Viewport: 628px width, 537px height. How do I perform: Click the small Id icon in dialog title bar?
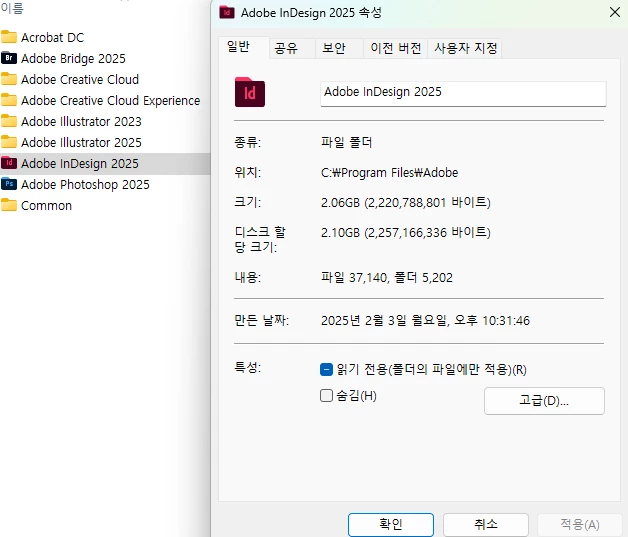point(227,12)
